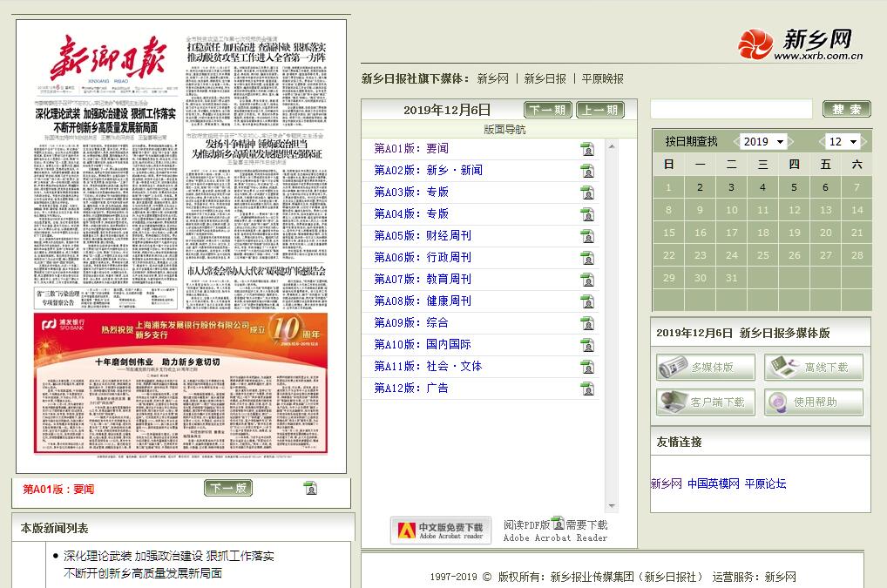Expand the month dropdown showing 12
Viewport: 887px width, 588px height.
tap(843, 141)
